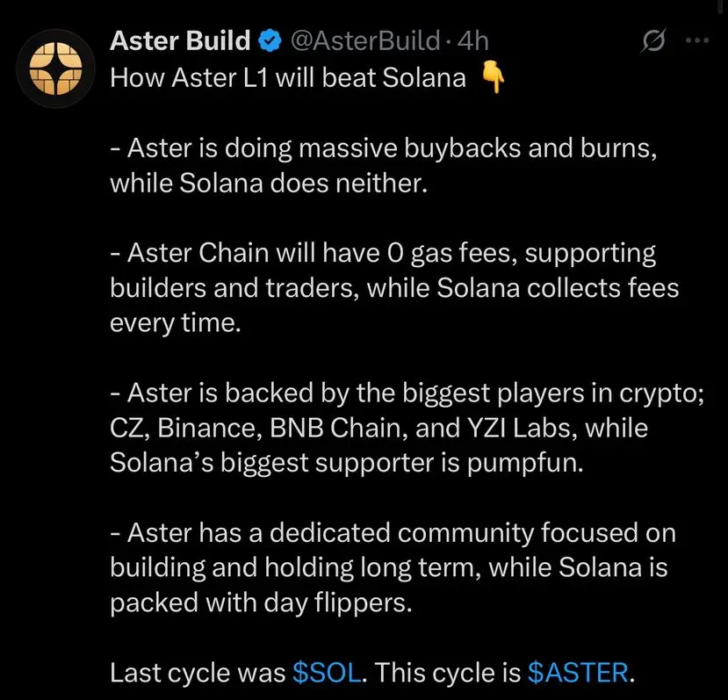Open the $ASTER cashtag
The width and height of the screenshot is (728, 700).
tap(578, 673)
